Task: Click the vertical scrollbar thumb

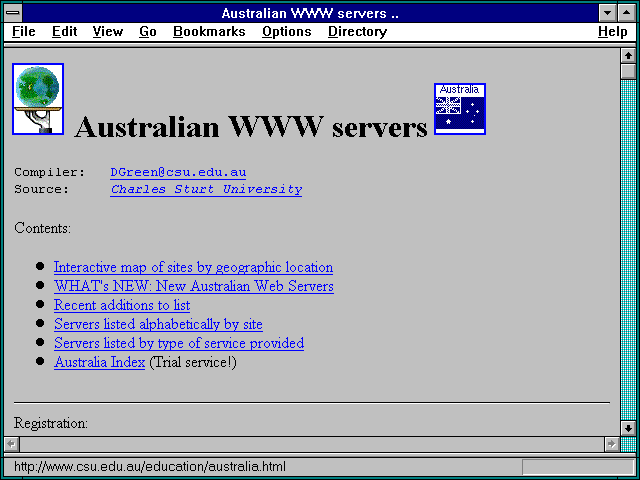Action: click(628, 71)
